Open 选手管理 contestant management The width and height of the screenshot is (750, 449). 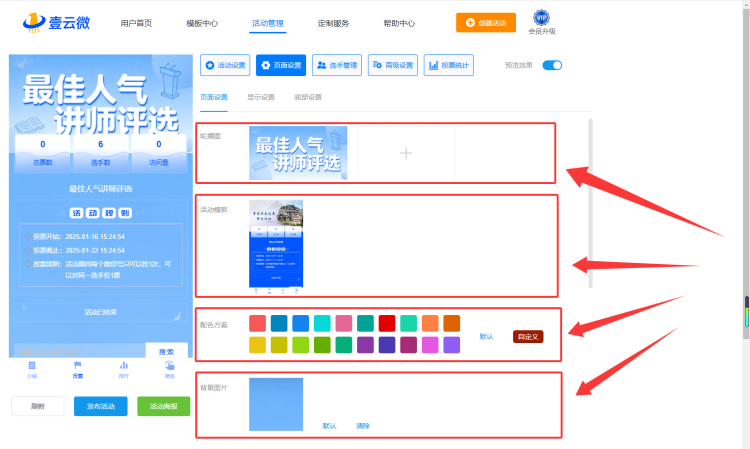[x=337, y=65]
